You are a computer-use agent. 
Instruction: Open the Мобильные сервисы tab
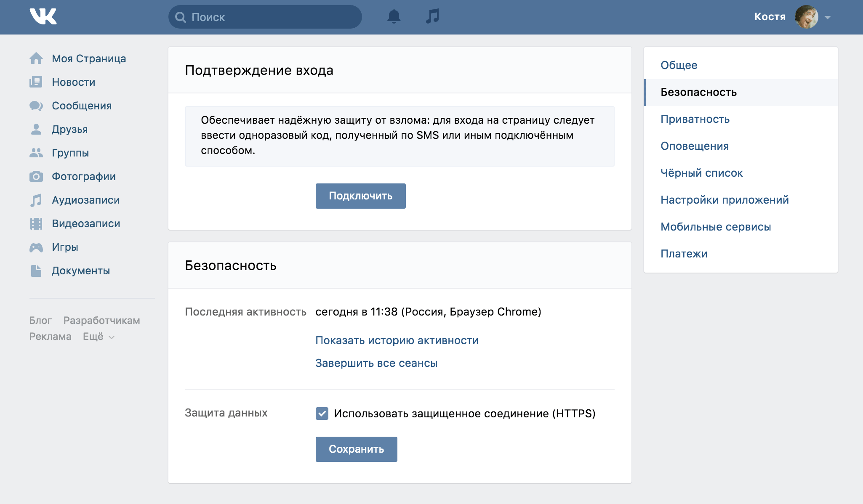click(x=741, y=227)
